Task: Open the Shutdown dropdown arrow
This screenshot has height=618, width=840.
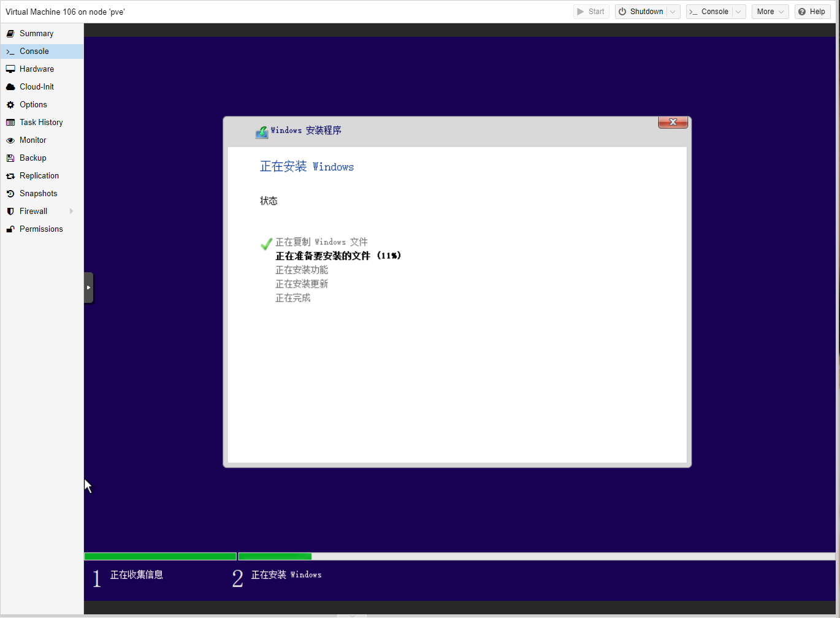Action: click(673, 12)
